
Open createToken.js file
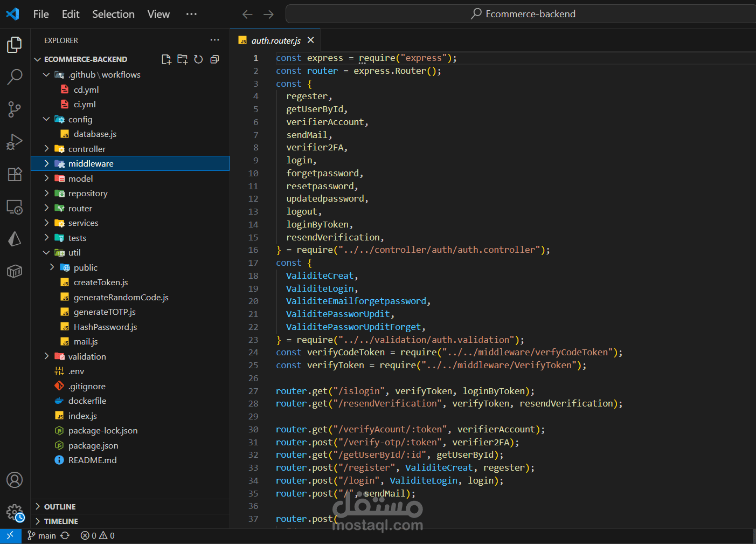coord(130,282)
